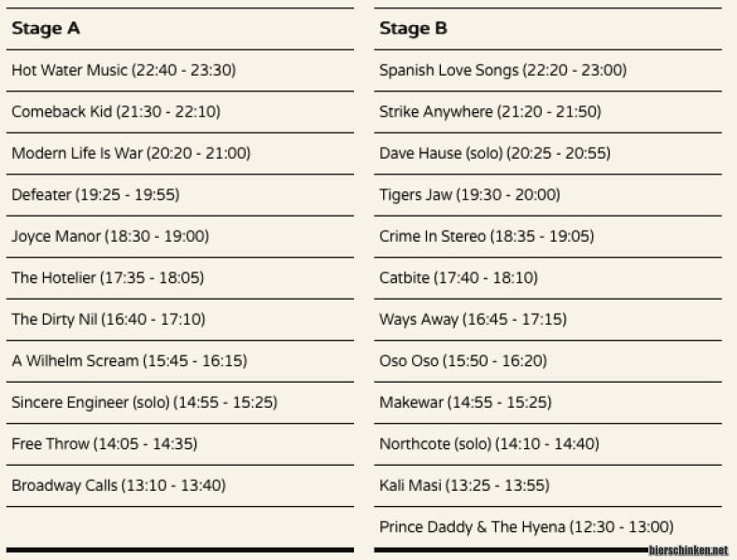Select the Spanish Love Songs slot
This screenshot has height=560, width=737.
click(x=503, y=70)
